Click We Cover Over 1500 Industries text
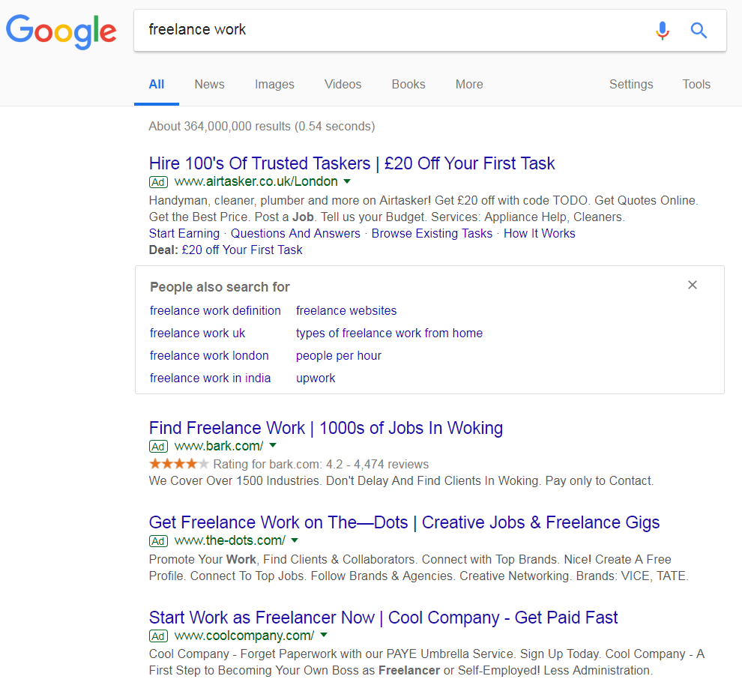742x700 pixels. point(401,481)
